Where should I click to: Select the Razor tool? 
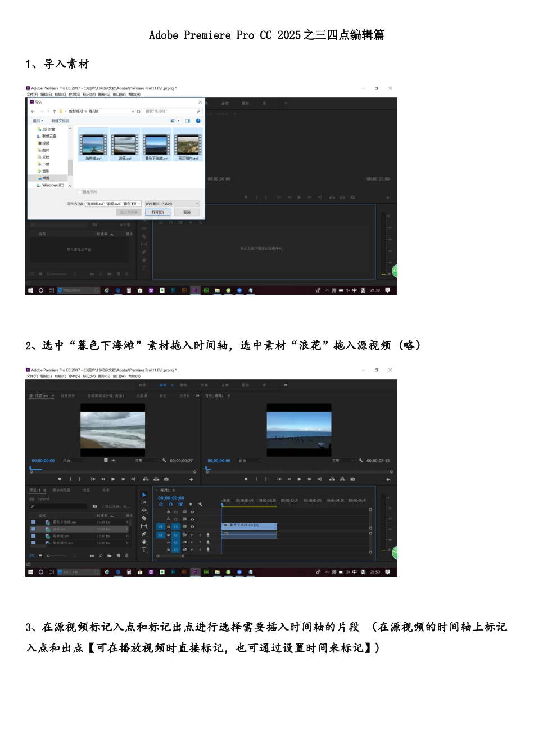[x=144, y=518]
